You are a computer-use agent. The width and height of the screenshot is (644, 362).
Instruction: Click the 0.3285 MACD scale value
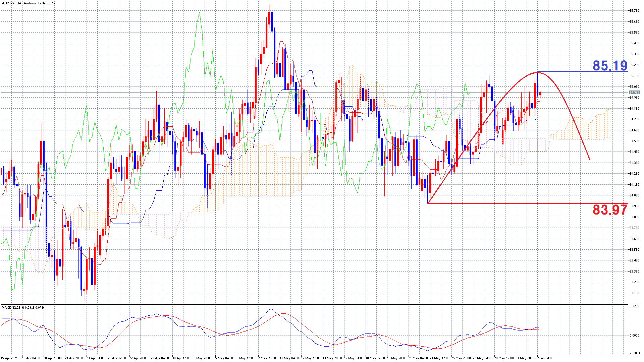634,306
